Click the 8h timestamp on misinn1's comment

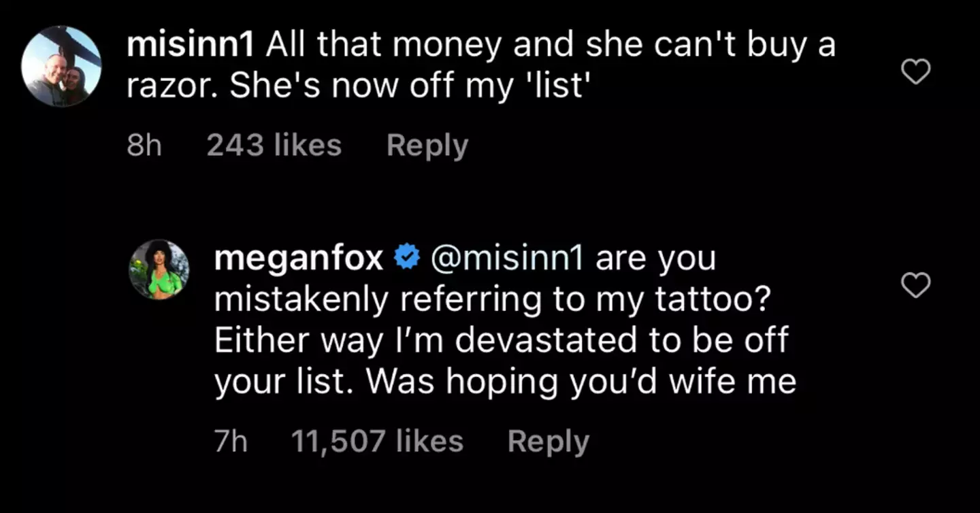[144, 146]
